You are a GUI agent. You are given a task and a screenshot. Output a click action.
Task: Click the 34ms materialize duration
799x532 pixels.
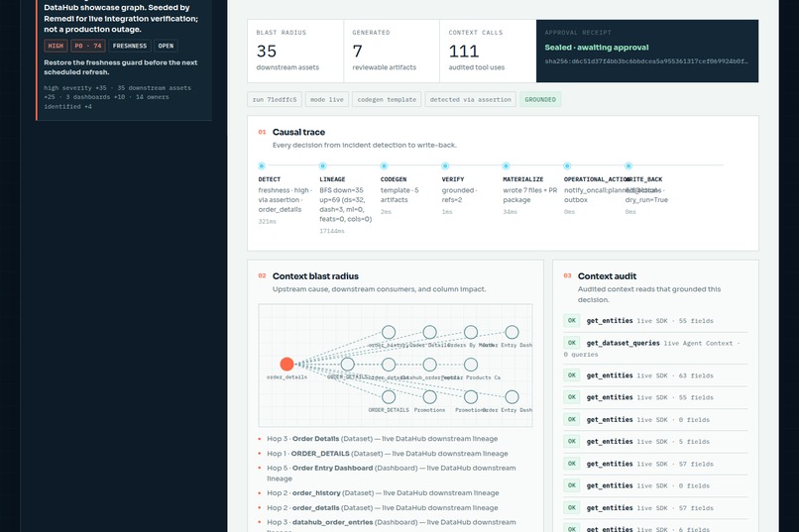(511, 212)
